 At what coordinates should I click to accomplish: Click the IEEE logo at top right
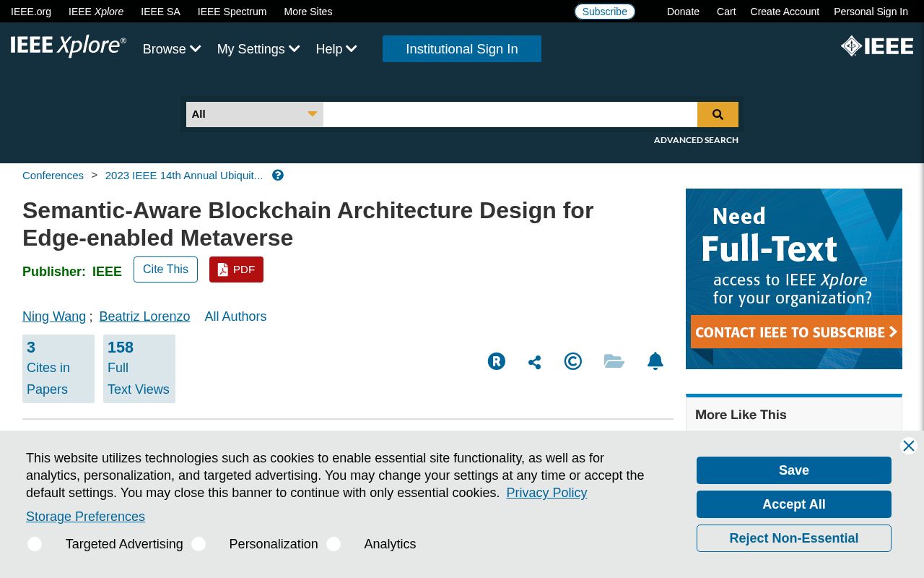pos(877,46)
